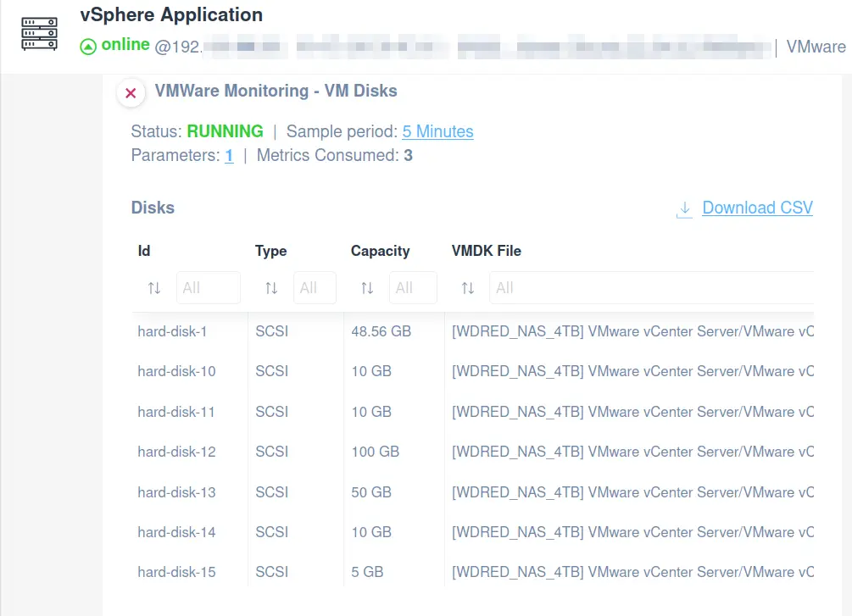Click the vSphere Application title

171,14
